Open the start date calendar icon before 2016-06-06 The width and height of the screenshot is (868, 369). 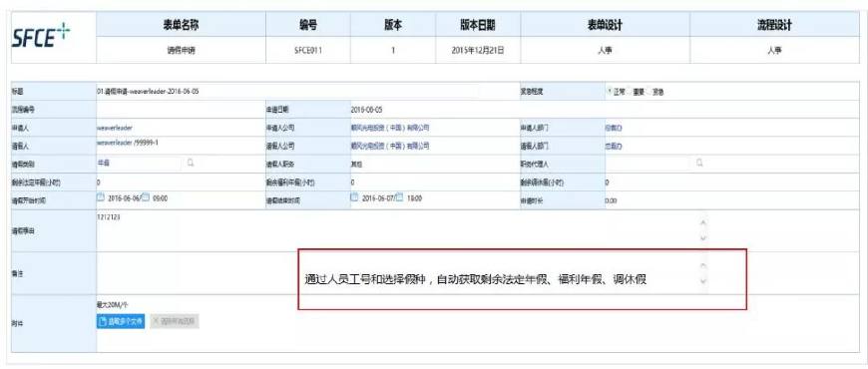click(x=101, y=196)
